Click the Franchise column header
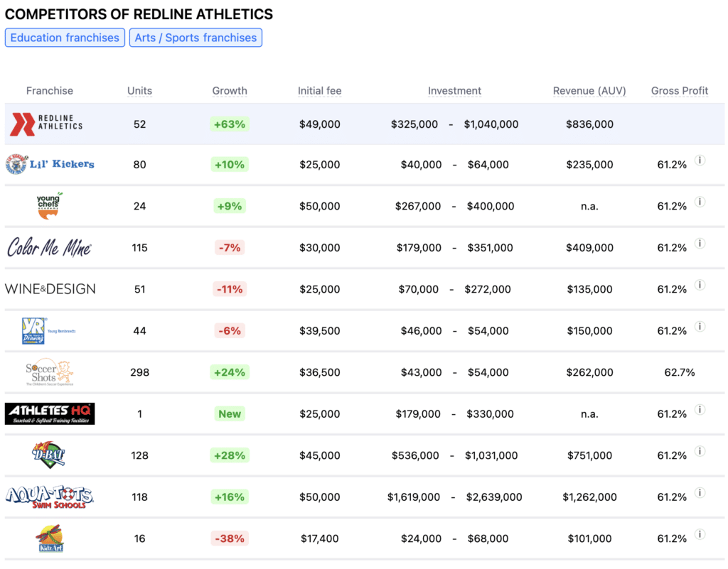 click(x=50, y=90)
